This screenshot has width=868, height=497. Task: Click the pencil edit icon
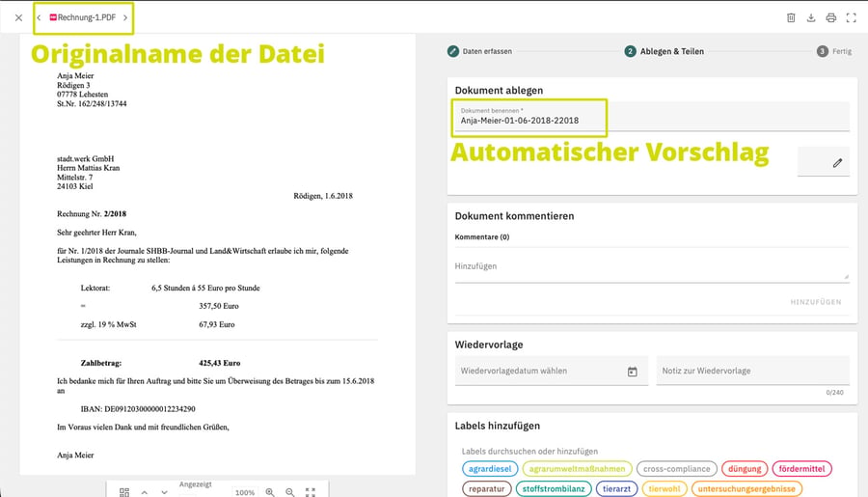(837, 163)
